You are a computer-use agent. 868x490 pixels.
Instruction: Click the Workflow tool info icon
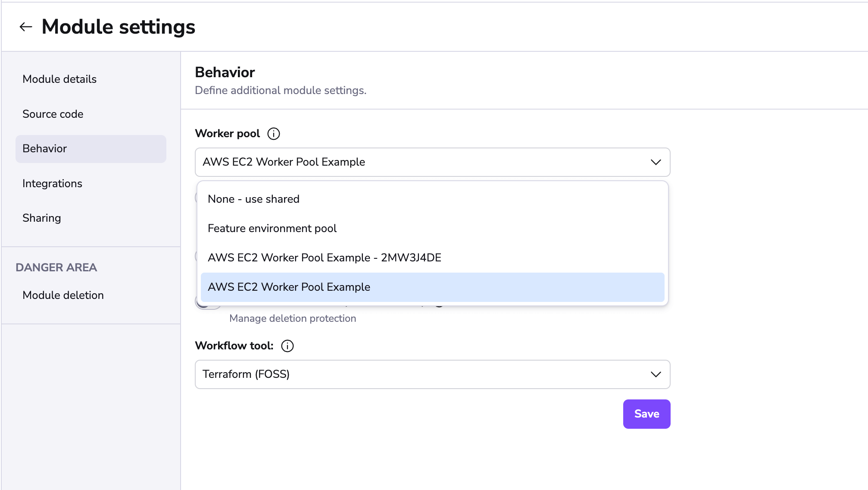tap(286, 346)
